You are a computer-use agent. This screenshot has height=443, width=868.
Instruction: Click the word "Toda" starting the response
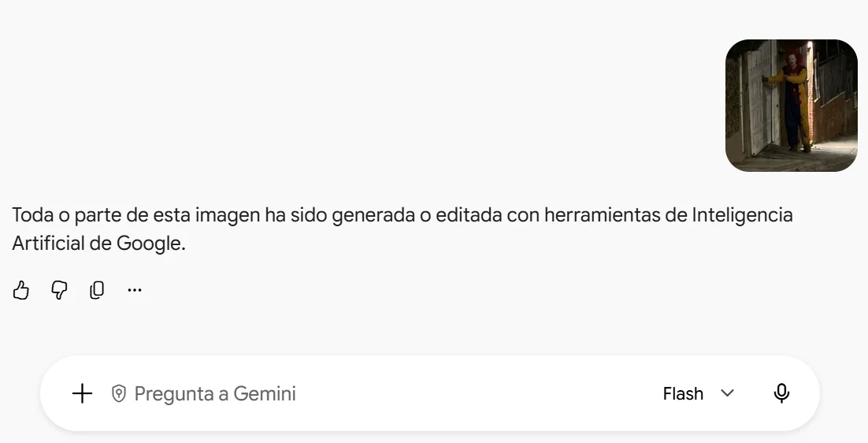point(32,215)
